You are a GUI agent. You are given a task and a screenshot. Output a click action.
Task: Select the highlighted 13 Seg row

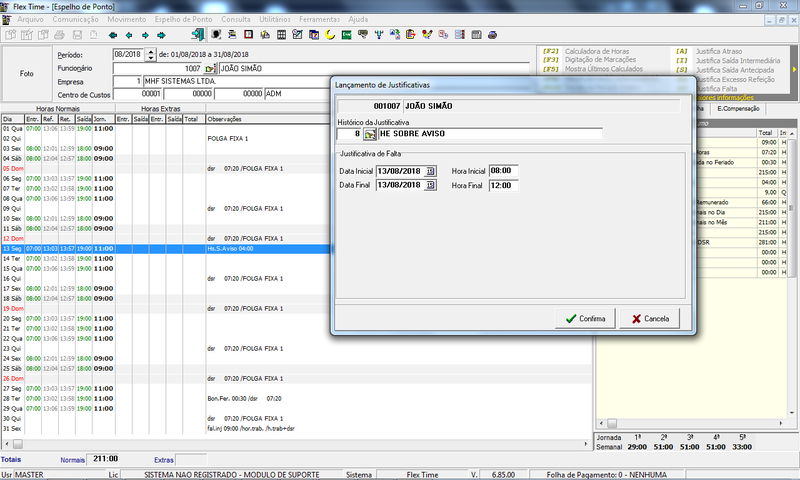pos(166,249)
